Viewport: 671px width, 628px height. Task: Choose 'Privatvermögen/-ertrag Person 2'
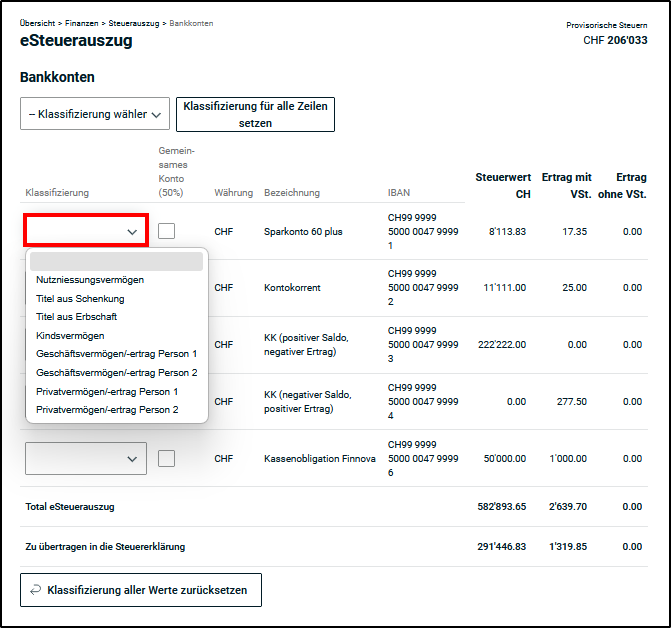(107, 409)
